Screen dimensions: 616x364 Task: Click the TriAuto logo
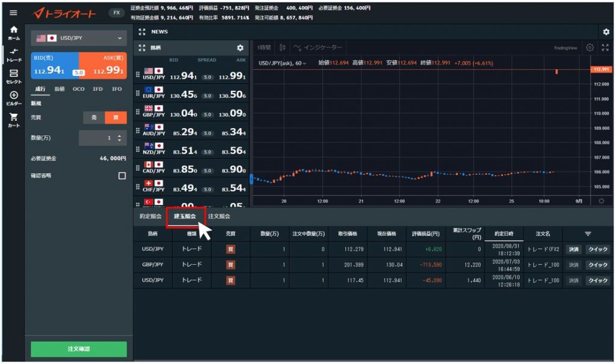pyautogui.click(x=64, y=13)
